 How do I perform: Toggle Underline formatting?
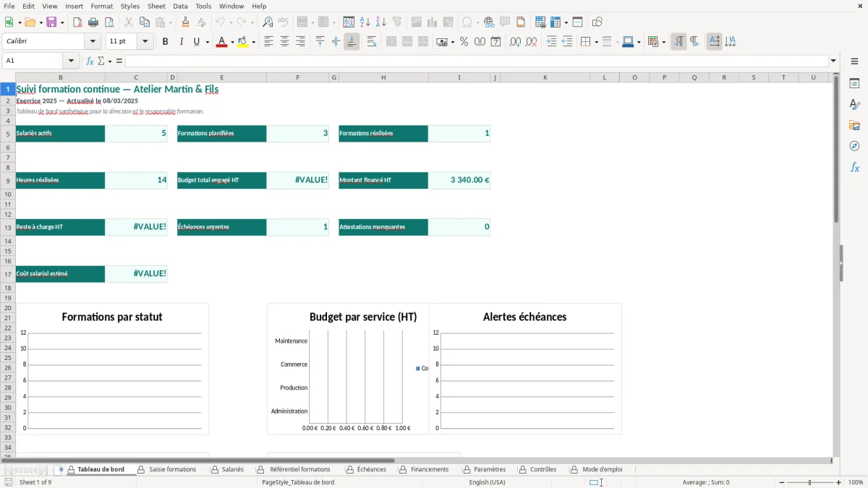pos(196,42)
